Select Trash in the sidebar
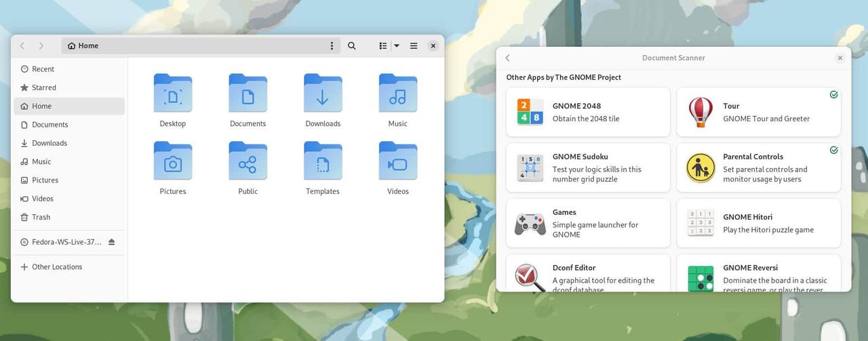The height and width of the screenshot is (341, 868). point(41,217)
